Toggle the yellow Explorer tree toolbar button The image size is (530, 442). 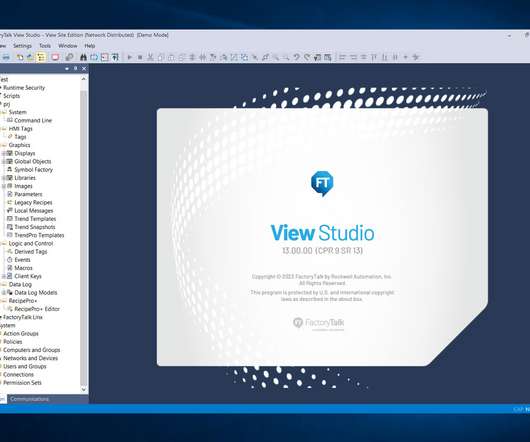[x=41, y=57]
